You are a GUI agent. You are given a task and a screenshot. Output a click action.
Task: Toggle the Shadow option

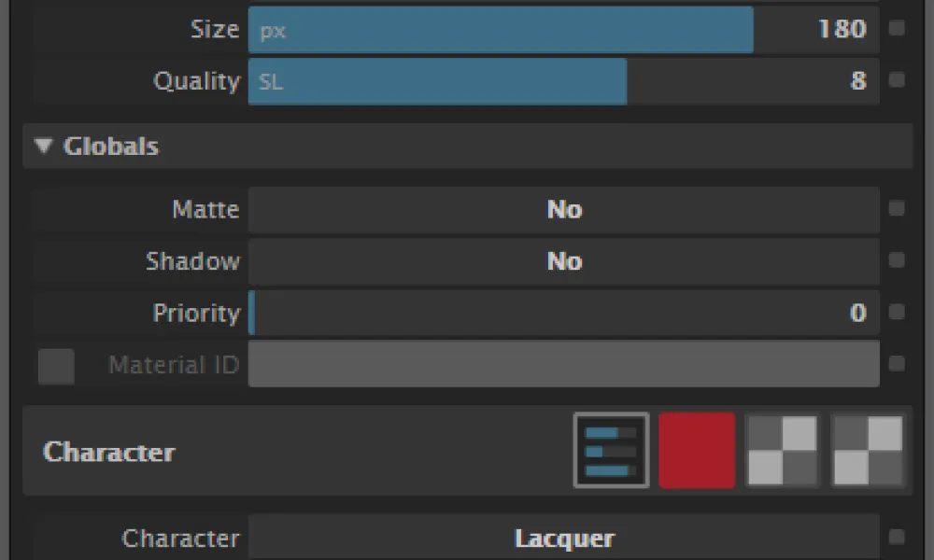point(563,261)
